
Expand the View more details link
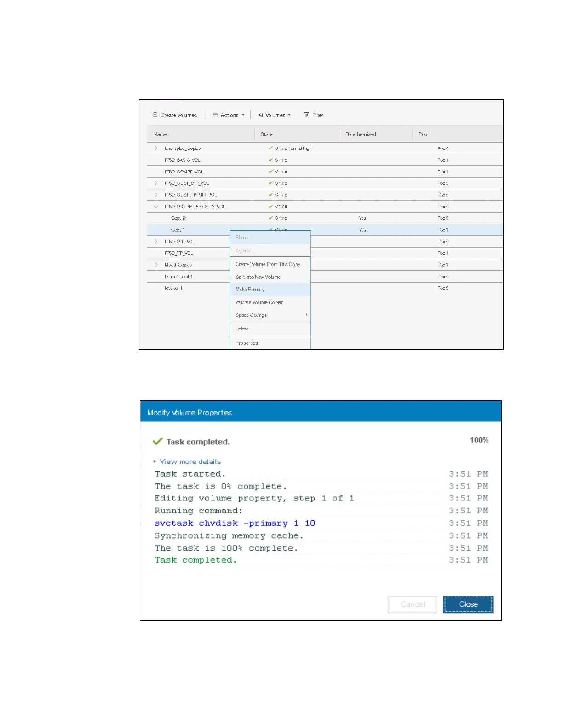coord(190,461)
